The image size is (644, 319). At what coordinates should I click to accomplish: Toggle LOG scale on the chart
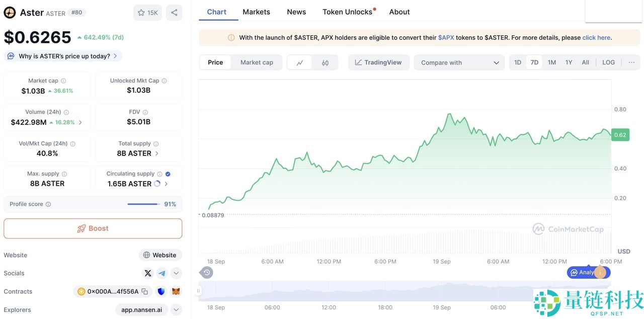(x=608, y=62)
